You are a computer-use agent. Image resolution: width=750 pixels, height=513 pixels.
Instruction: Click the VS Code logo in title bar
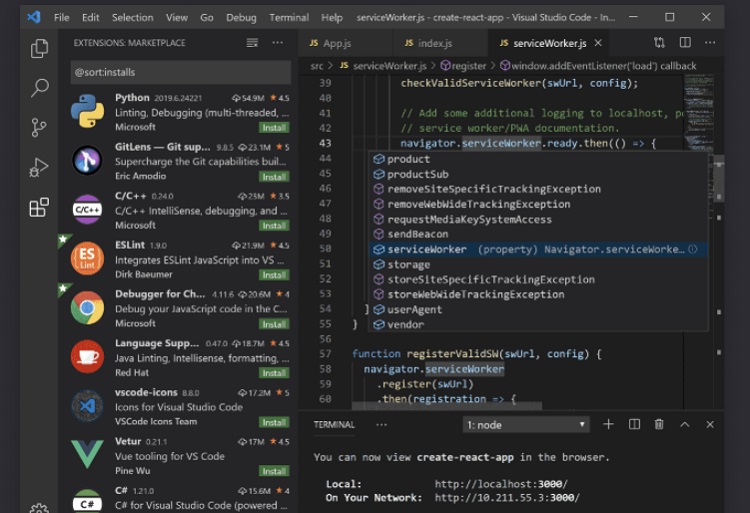point(34,17)
